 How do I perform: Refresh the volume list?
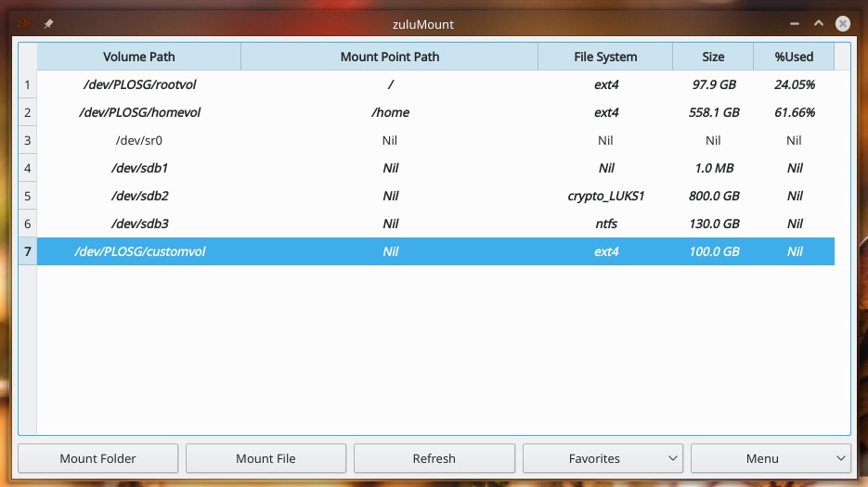[x=434, y=458]
